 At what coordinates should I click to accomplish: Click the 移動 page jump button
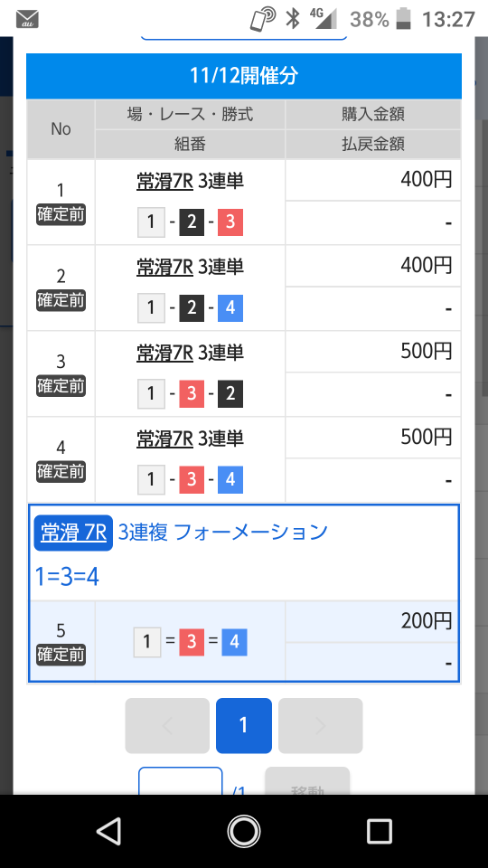point(307,780)
